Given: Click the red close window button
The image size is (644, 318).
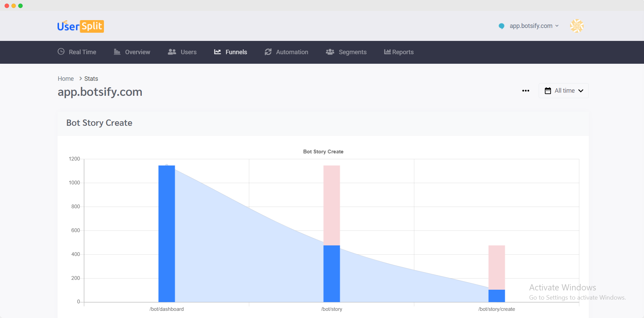Looking at the screenshot, I should [x=7, y=6].
